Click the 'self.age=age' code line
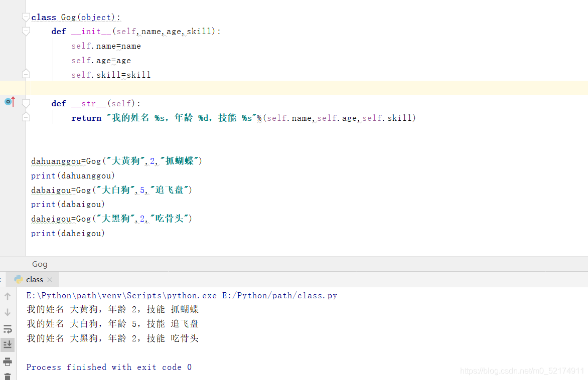This screenshot has height=380, width=588. pos(101,61)
